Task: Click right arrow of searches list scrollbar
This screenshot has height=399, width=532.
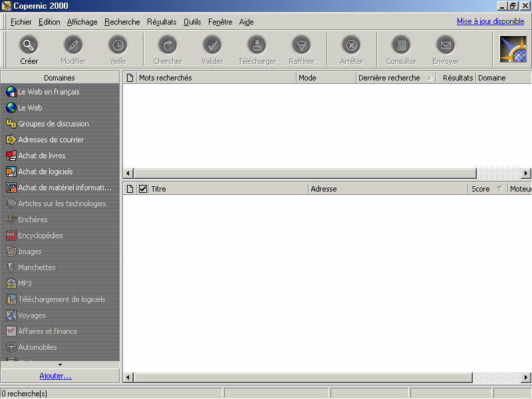Action: pos(525,173)
